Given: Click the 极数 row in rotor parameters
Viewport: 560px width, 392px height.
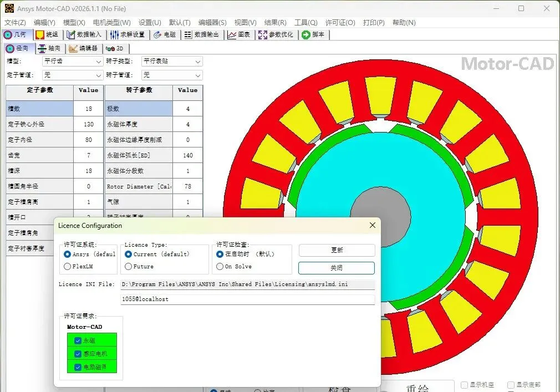Looking at the screenshot, I should coord(139,109).
